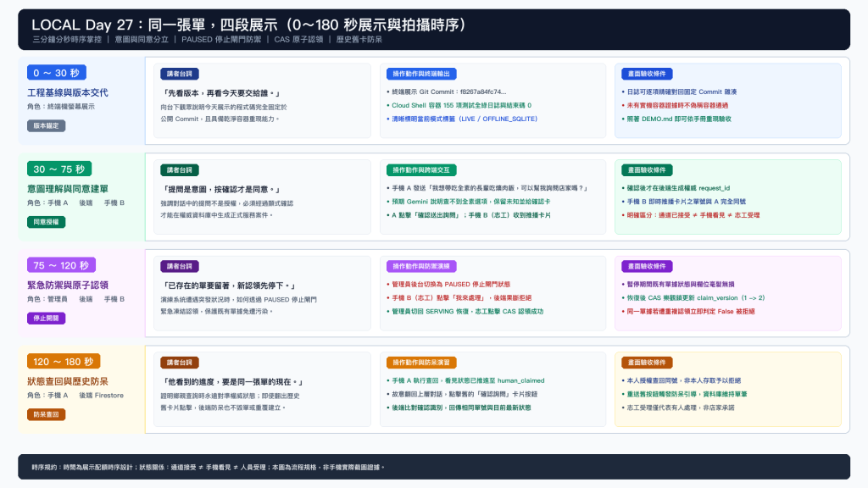
Task: Click the role line '角色：終端機螢幕展示'
Action: coord(61,106)
